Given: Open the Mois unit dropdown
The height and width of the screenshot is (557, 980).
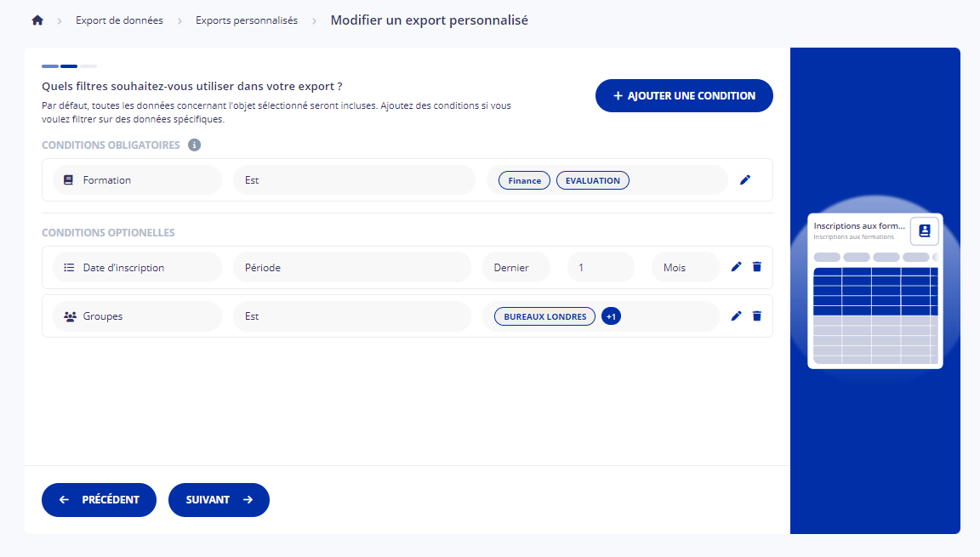Looking at the screenshot, I should (686, 267).
